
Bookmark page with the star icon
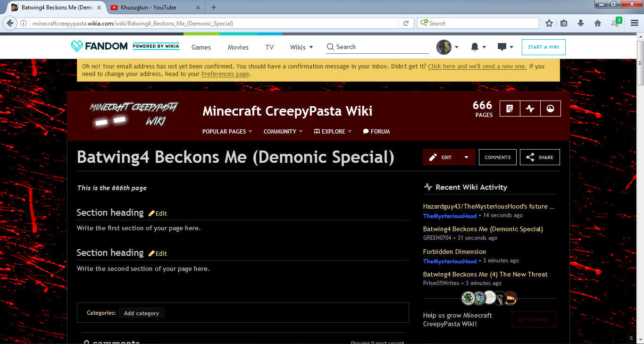(549, 23)
